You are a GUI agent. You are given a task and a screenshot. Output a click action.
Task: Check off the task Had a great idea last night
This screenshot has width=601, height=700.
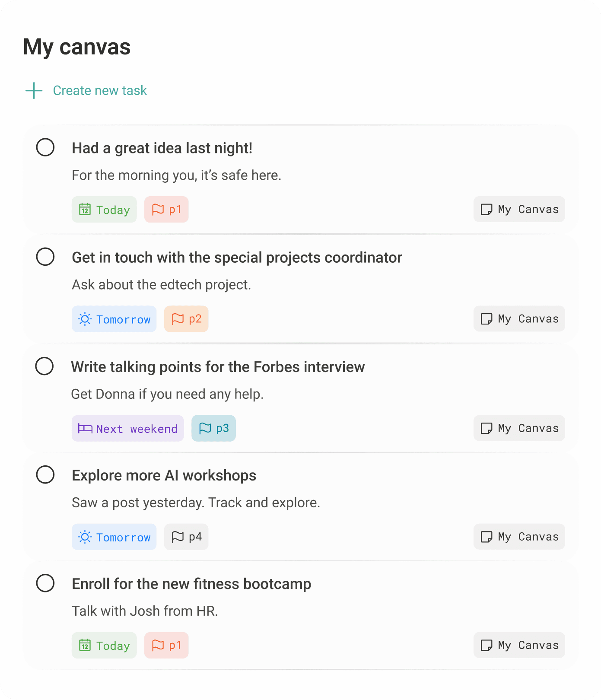point(45,147)
